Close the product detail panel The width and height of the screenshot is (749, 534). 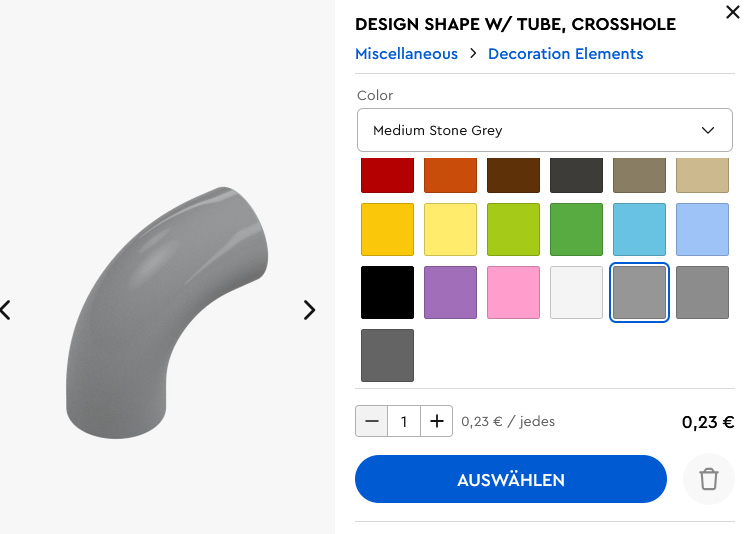733,12
